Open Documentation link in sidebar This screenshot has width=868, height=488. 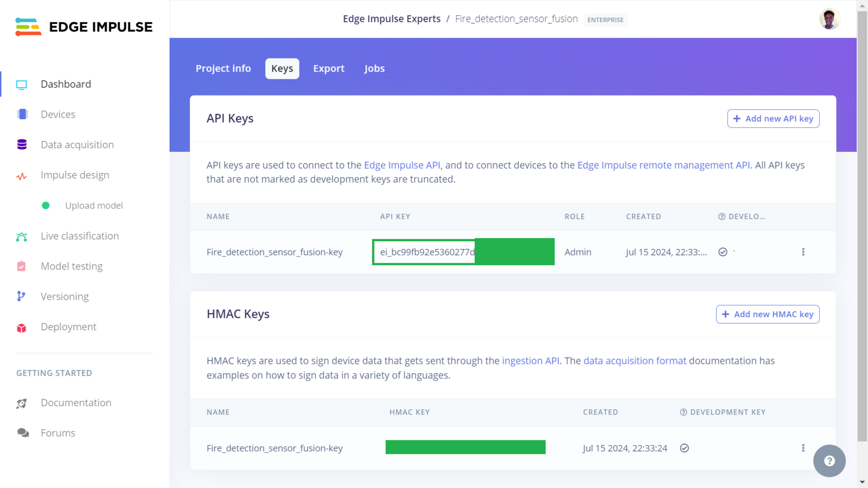tap(76, 403)
